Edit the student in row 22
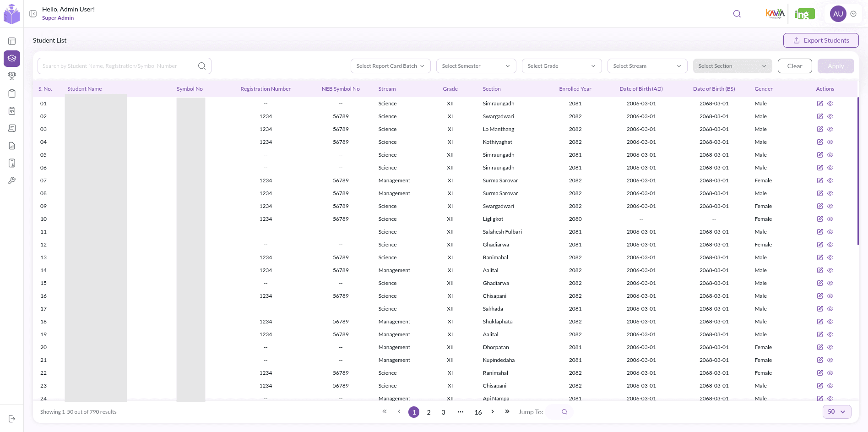 click(820, 373)
